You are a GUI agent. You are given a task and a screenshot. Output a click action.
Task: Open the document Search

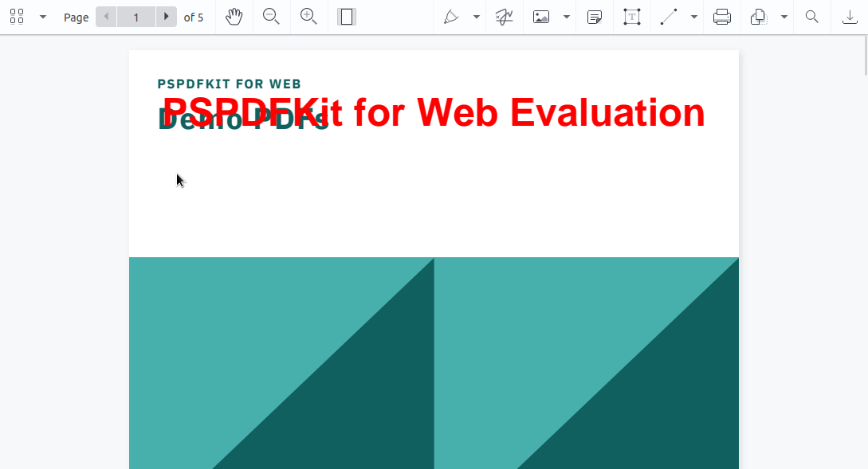coord(811,17)
